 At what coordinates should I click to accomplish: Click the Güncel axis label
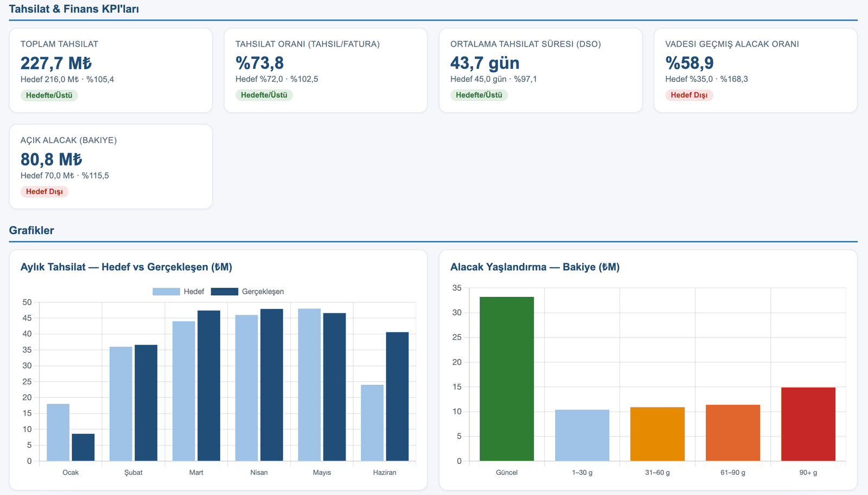click(x=507, y=473)
